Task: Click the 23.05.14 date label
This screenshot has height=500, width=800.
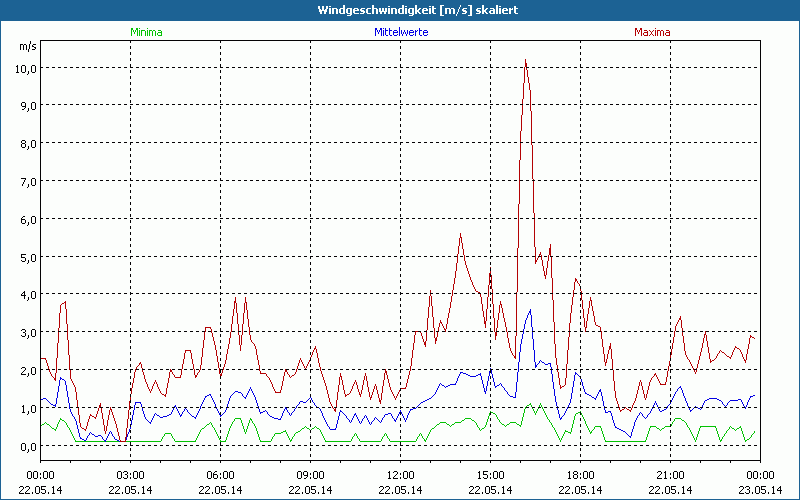Action: pos(760,489)
